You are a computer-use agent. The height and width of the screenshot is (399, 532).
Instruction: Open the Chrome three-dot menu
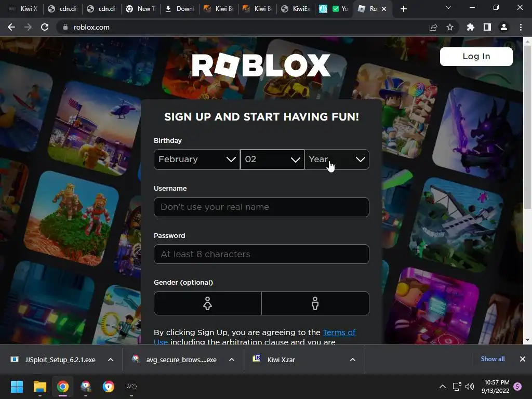(x=521, y=27)
